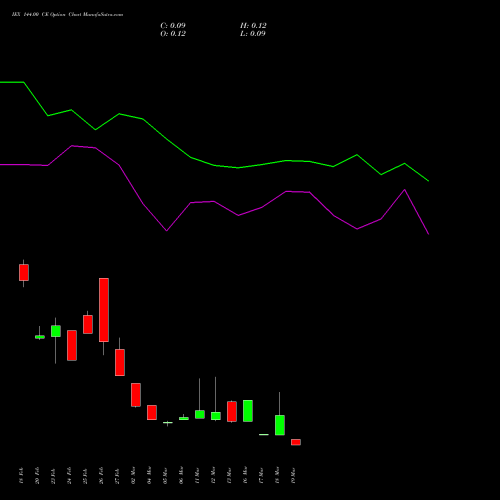Click the green candlestick above 23 Feb
The height and width of the screenshot is (500, 500).
56,331
